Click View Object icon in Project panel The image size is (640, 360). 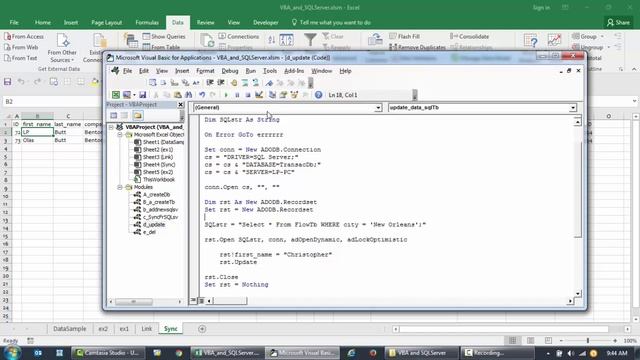coord(125,116)
